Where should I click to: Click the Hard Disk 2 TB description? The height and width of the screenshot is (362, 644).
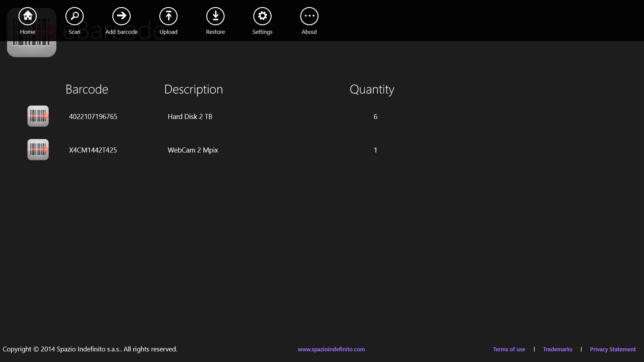[x=190, y=117]
